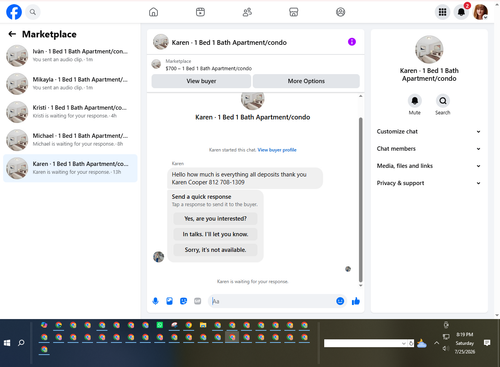Viewport: 500px width, 367px height.
Task: Click the chat message scrollbar
Action: click(x=360, y=200)
